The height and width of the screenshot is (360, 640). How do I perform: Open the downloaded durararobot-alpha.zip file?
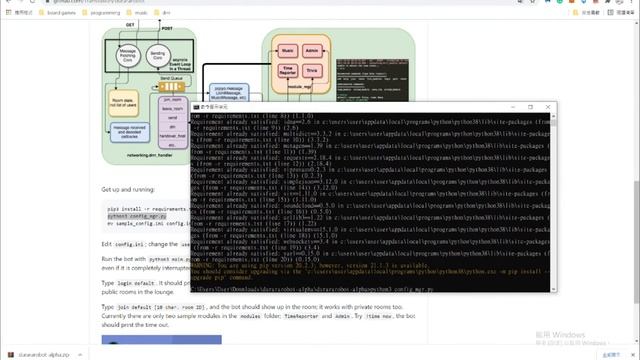tap(44, 355)
